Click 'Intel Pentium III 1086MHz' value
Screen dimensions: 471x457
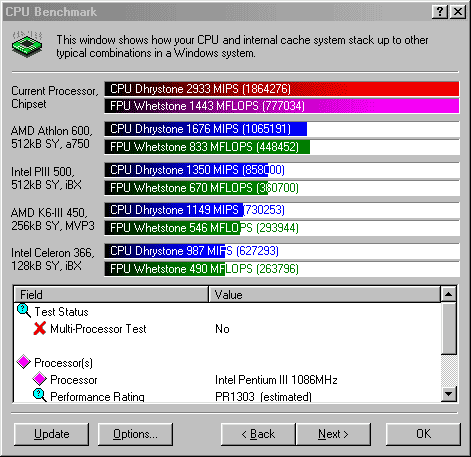coord(276,380)
